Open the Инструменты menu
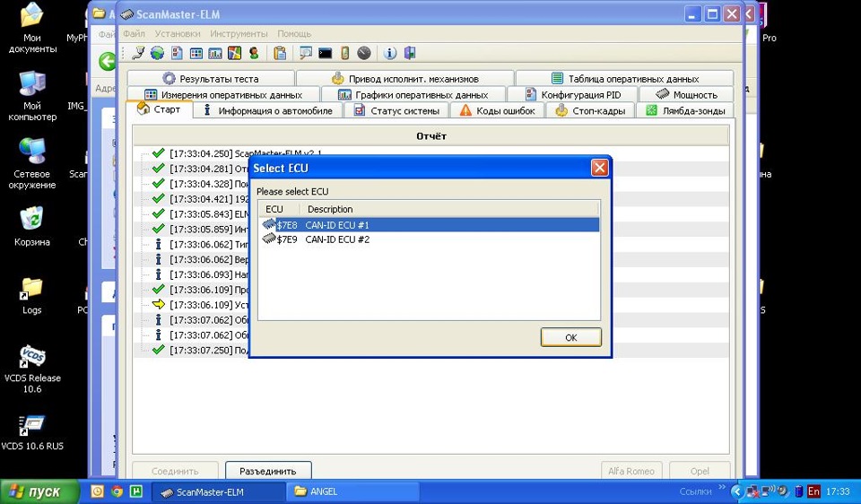861x504 pixels. click(x=239, y=33)
